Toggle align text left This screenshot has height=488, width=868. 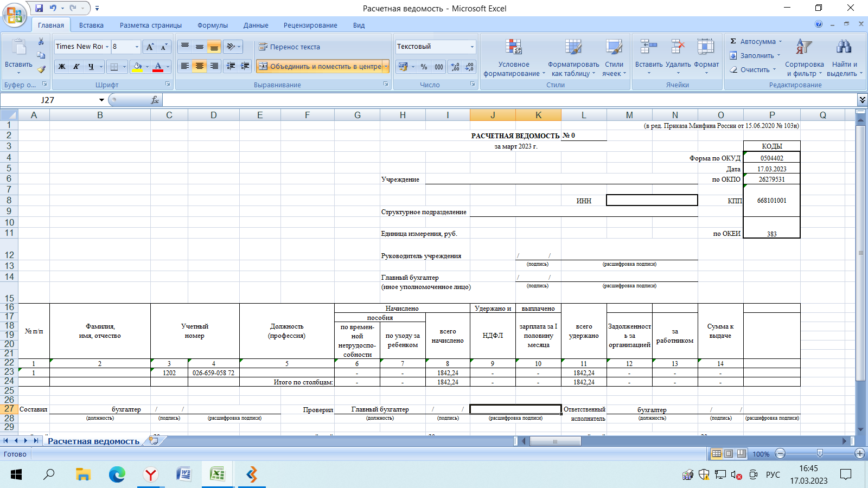(x=185, y=66)
